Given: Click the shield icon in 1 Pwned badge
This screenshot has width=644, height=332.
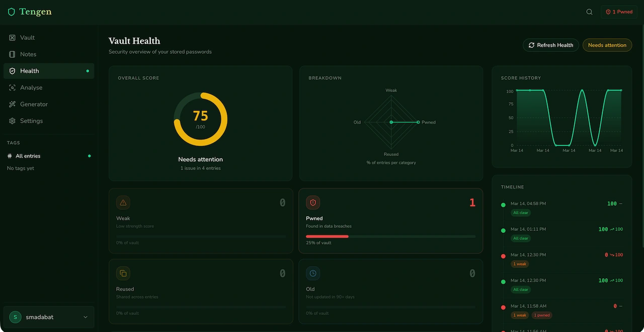Looking at the screenshot, I should [608, 12].
